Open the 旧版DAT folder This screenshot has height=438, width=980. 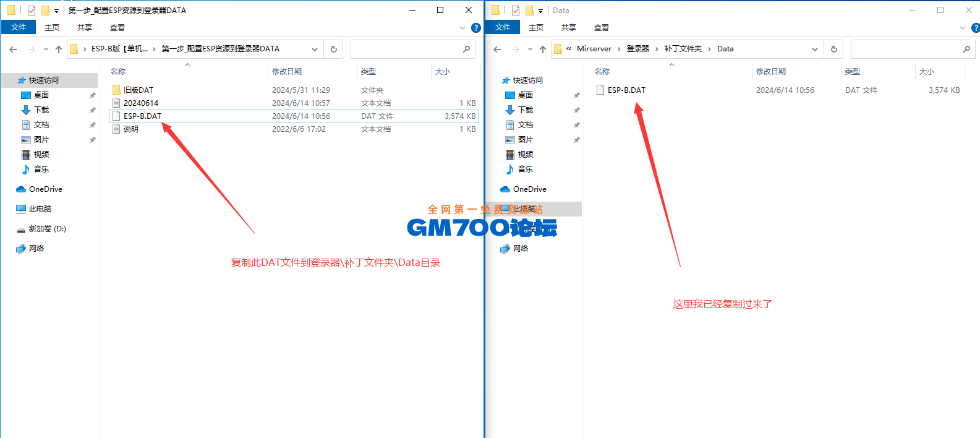point(138,90)
